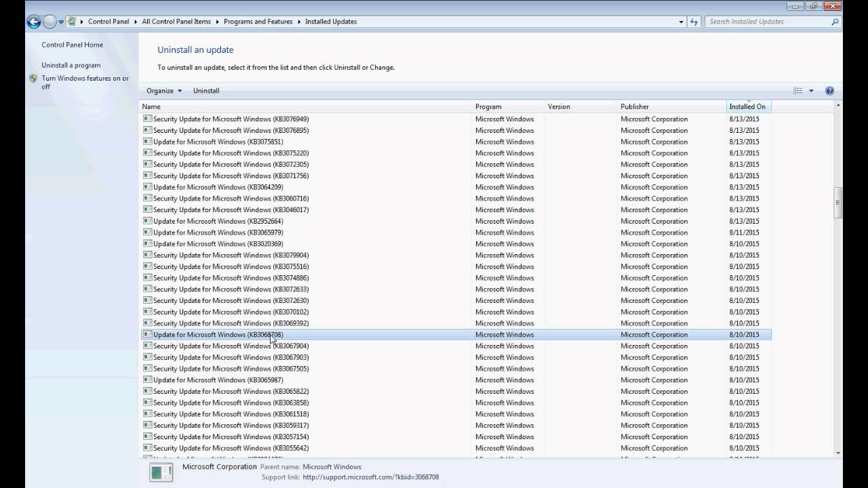Click the shield icon beside Windows features
Viewport: 868px width, 488px height.
pos(33,79)
